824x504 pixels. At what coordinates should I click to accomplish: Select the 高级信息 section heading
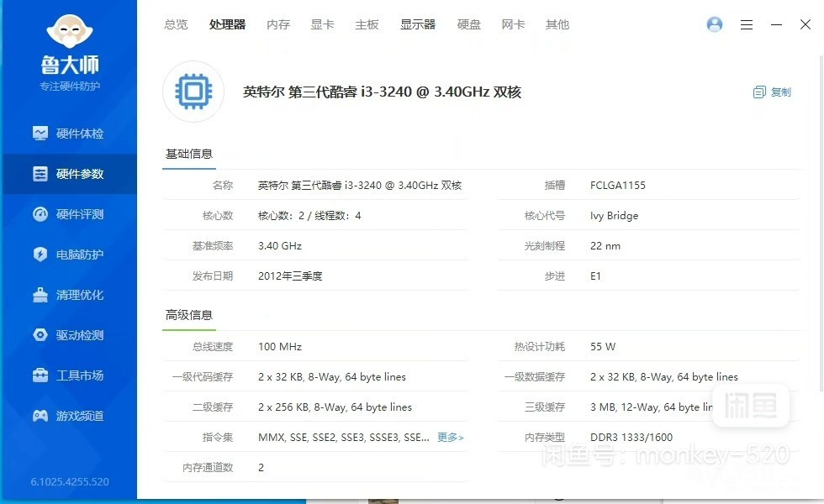click(x=189, y=315)
